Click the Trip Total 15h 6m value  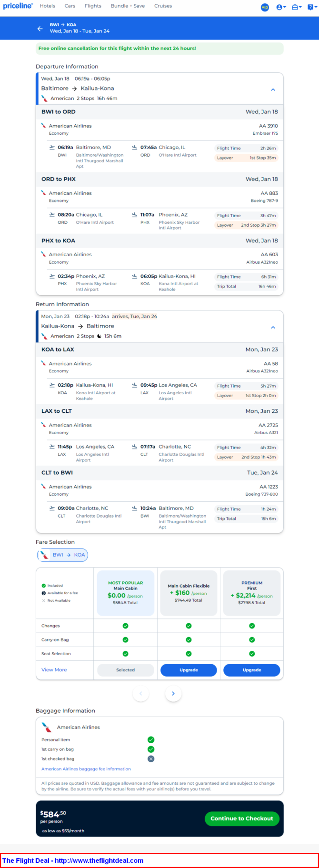coord(269,519)
